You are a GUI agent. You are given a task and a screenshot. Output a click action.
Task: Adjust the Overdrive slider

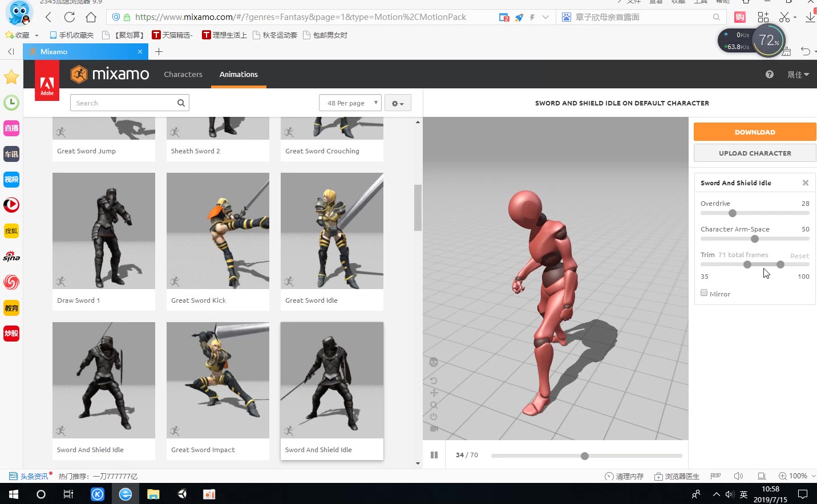click(732, 213)
